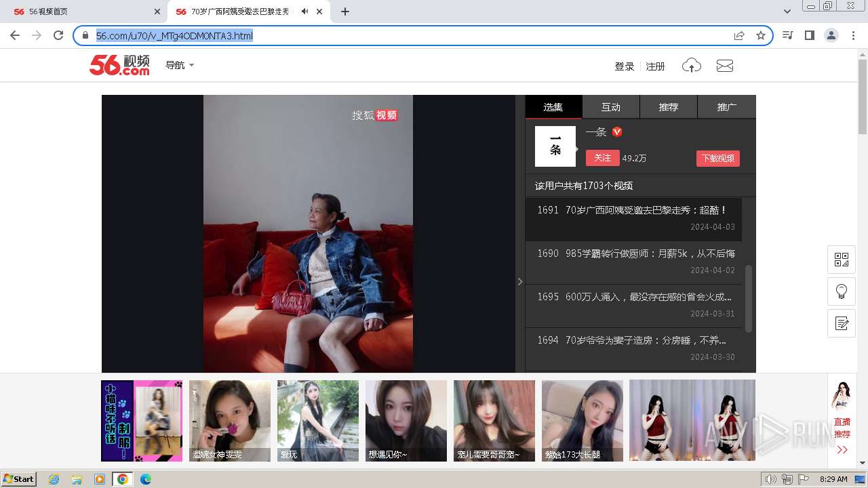Open the system volume tray icon
Image resolution: width=868 pixels, height=488 pixels.
(771, 479)
